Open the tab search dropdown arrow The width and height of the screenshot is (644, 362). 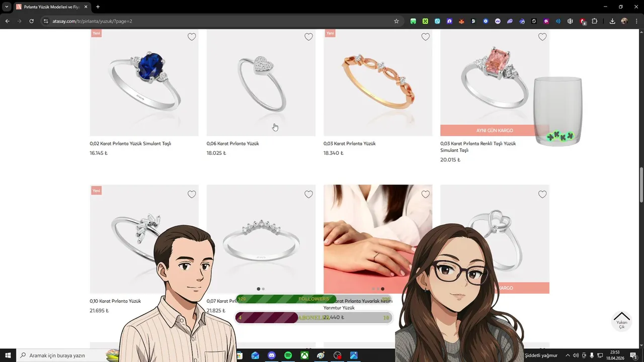pos(7,7)
